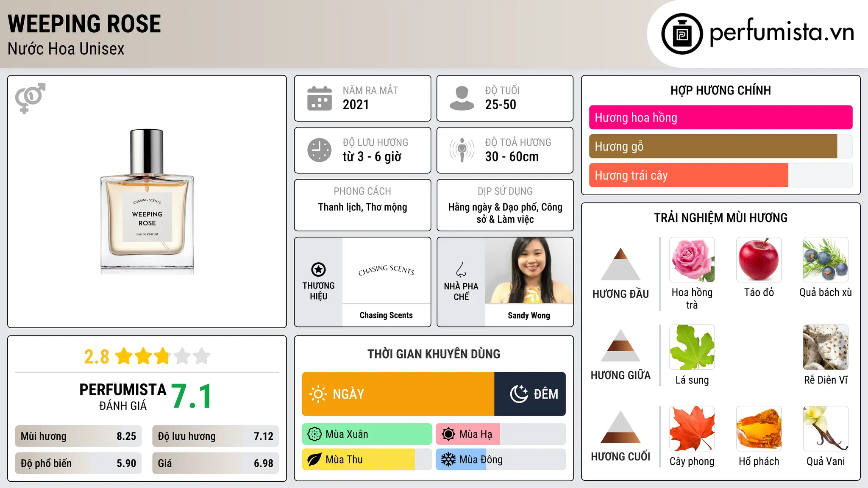This screenshot has height=488, width=868.
Task: Select the Mùa Xuân season bar
Action: (367, 434)
